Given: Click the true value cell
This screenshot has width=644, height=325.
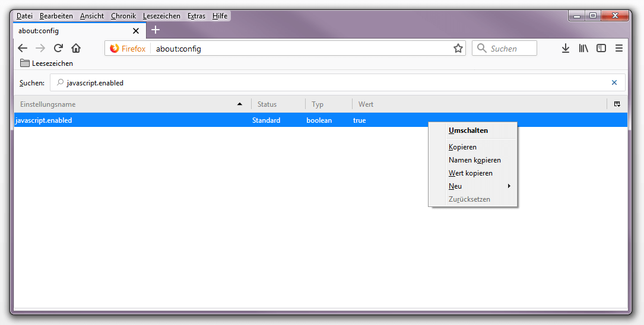Looking at the screenshot, I should 359,120.
